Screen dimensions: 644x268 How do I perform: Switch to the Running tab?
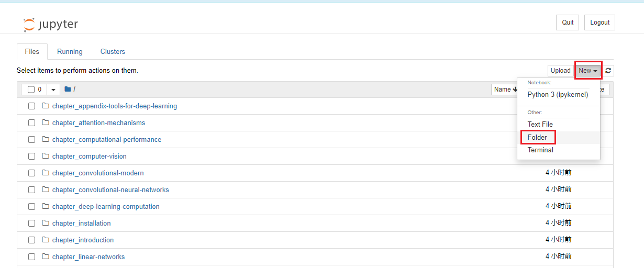click(x=70, y=52)
